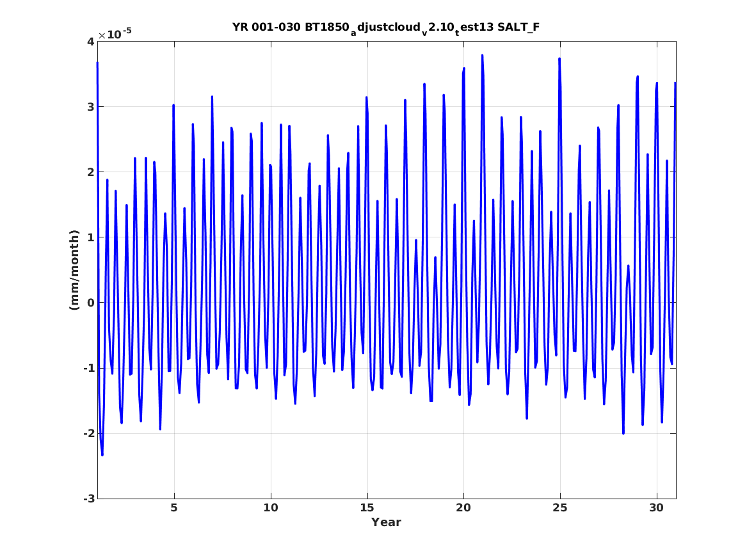Viewport: 747px width, 560px height.
Task: Click x-axis tick label '20'
Action: pos(463,508)
